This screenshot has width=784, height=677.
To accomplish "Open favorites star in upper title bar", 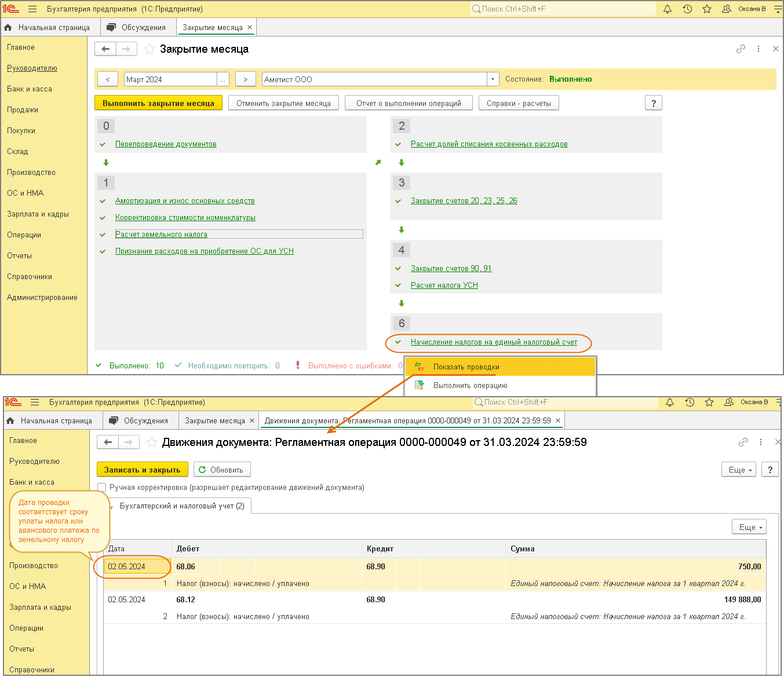I will pyautogui.click(x=707, y=9).
